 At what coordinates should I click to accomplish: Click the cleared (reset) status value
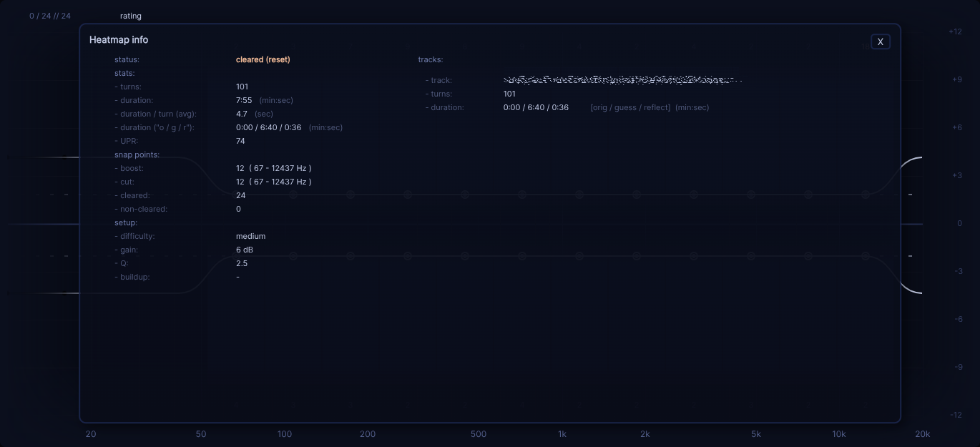[x=263, y=59]
